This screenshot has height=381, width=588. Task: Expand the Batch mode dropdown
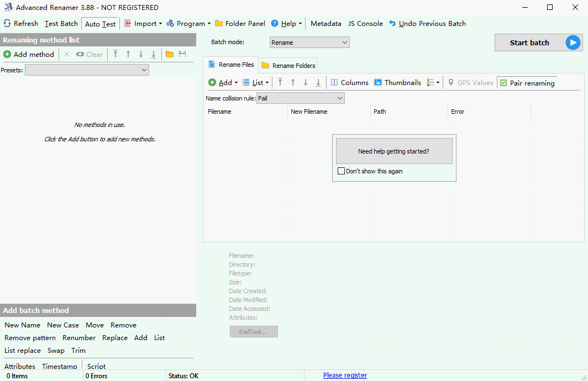pos(309,43)
